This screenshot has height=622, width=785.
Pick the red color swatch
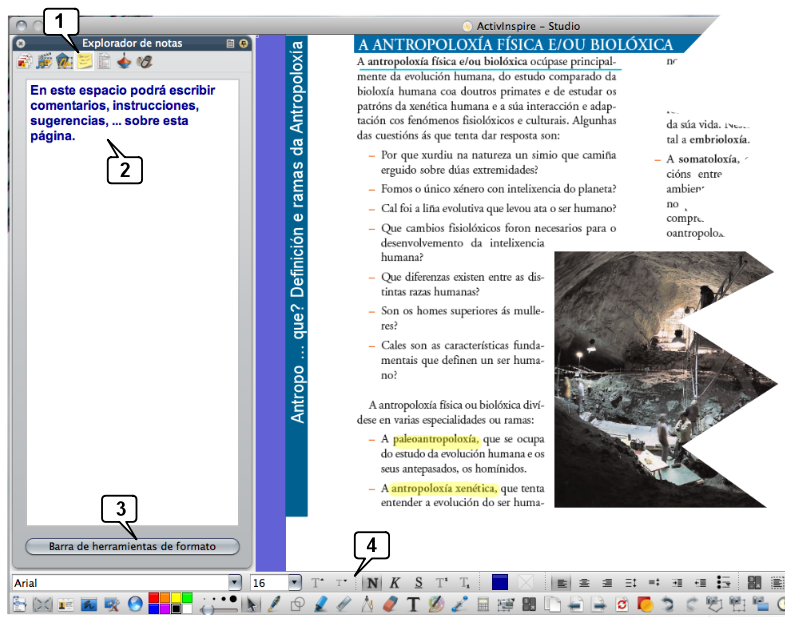coord(155,599)
